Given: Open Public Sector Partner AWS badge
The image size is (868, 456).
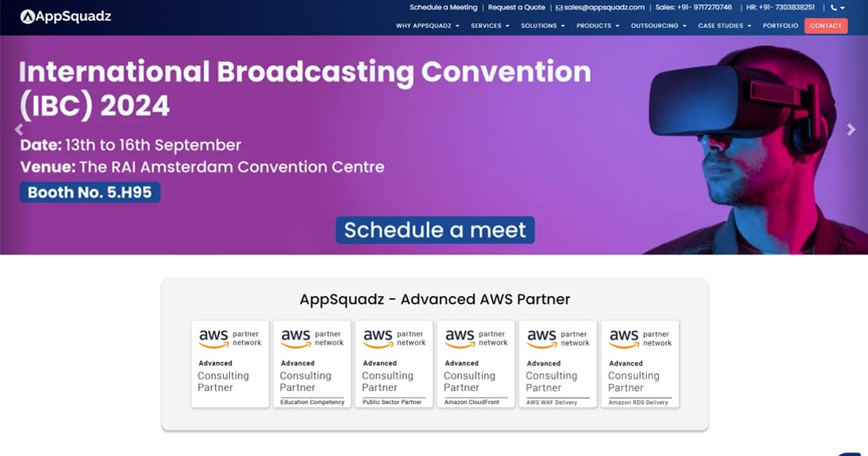Looking at the screenshot, I should [394, 364].
